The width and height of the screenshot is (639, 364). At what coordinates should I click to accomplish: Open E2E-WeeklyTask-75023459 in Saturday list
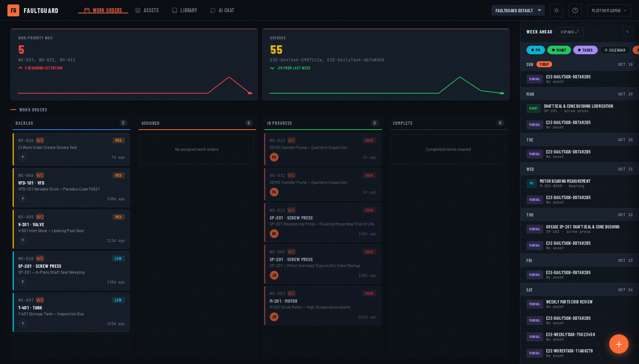pos(571,335)
